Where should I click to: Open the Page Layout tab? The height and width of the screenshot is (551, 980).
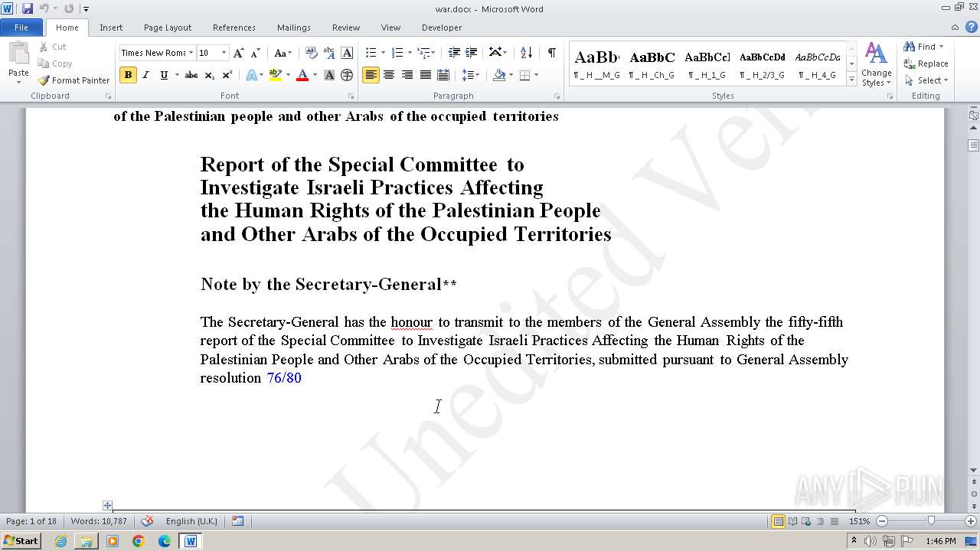pos(168,28)
